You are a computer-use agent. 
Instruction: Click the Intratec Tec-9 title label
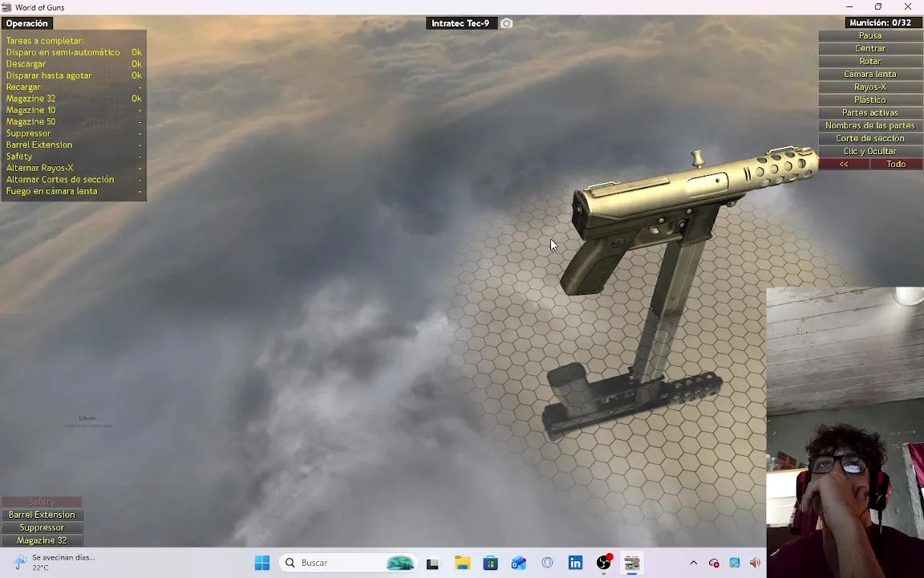pos(460,23)
